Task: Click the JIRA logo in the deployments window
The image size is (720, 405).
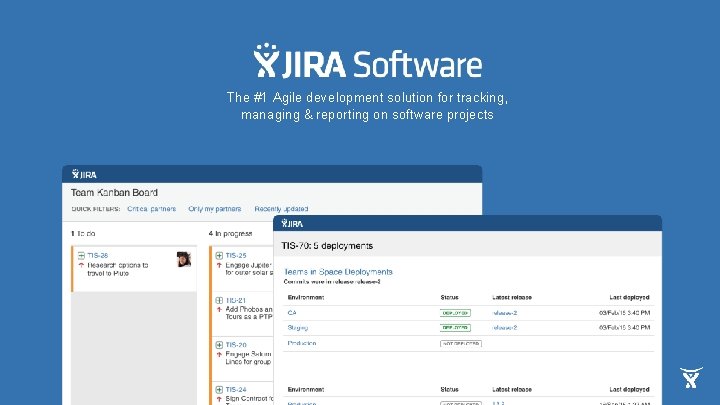Action: [x=292, y=224]
